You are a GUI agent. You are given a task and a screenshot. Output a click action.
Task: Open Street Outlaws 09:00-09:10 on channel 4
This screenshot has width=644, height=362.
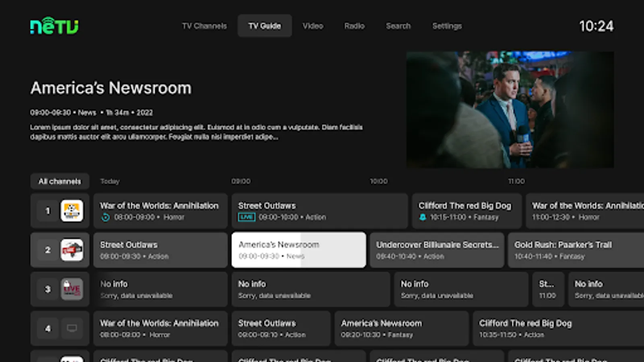click(281, 328)
